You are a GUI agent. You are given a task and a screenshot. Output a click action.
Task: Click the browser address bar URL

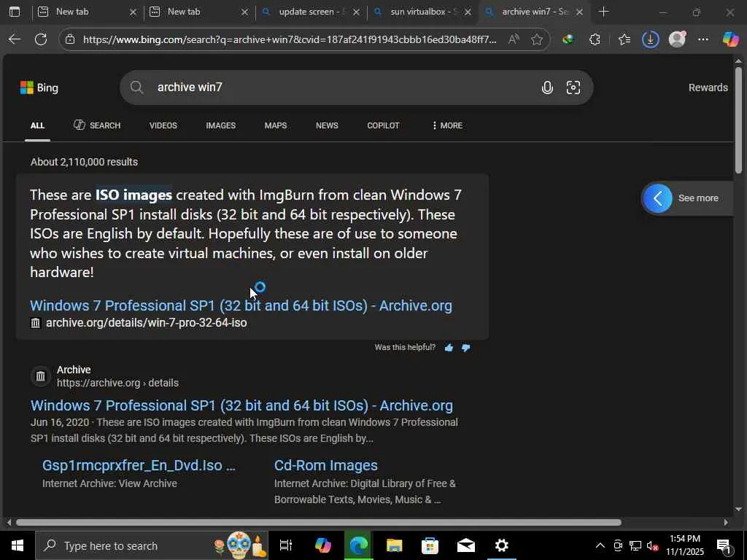[290, 39]
